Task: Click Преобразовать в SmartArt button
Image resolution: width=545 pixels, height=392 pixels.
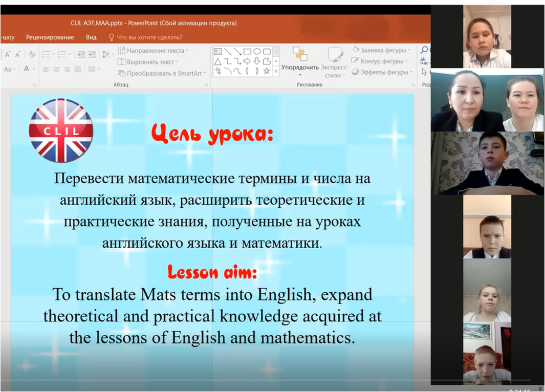Action: point(161,73)
